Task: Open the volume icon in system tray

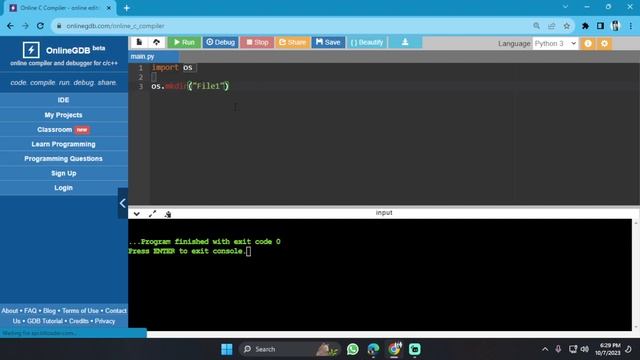Action: pyautogui.click(x=584, y=349)
